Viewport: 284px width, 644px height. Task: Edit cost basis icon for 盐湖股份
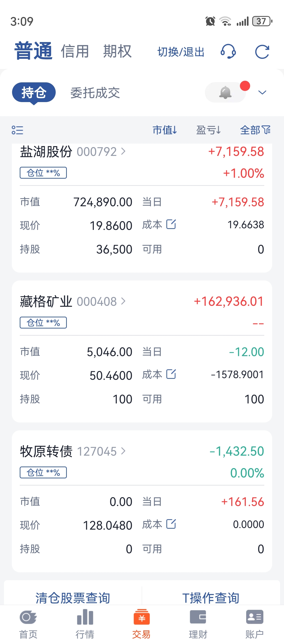pos(171,224)
